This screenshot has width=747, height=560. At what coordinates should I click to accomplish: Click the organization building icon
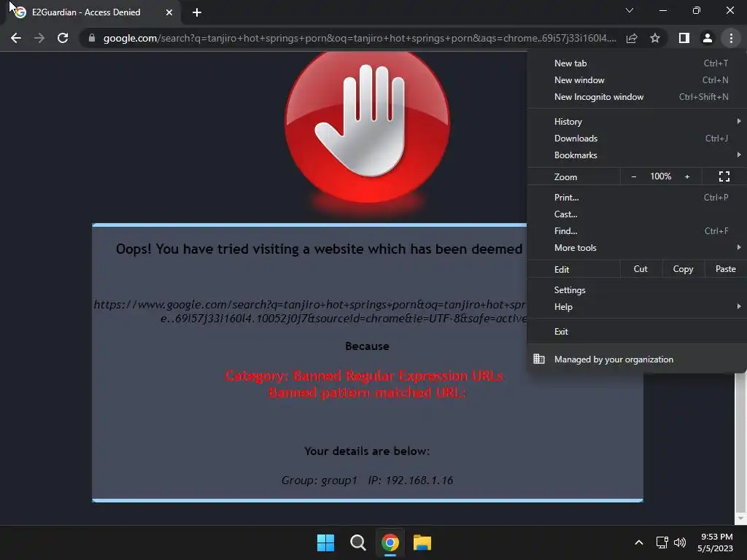pyautogui.click(x=539, y=359)
